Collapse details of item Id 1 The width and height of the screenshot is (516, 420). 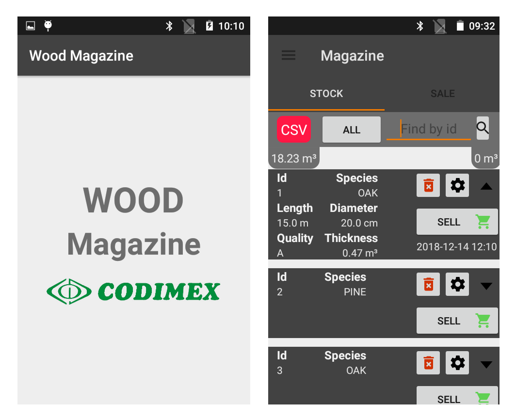click(x=486, y=186)
